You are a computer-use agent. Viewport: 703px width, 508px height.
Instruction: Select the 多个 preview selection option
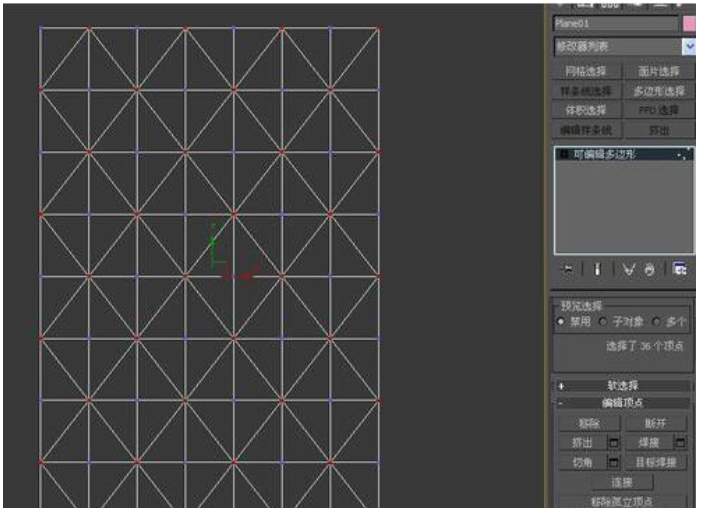point(656,321)
